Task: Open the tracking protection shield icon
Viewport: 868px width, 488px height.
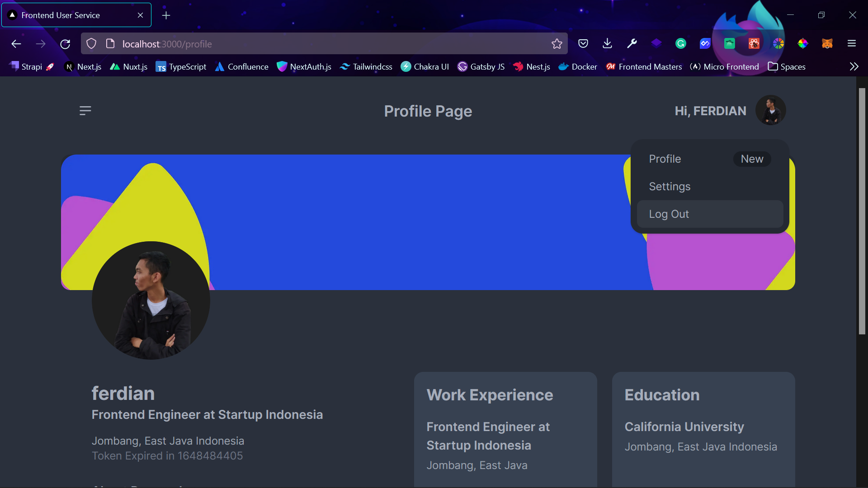Action: (x=91, y=44)
